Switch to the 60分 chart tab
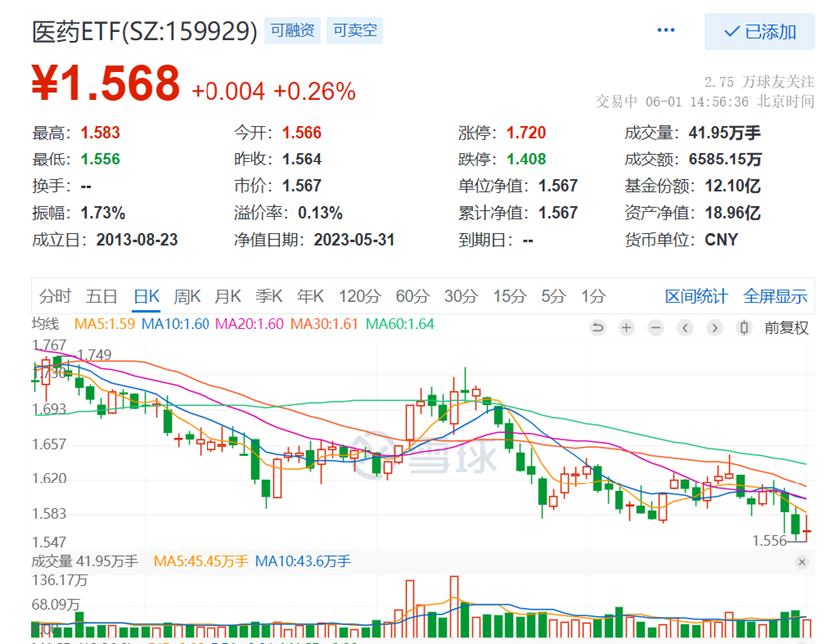The image size is (829, 644). click(412, 296)
